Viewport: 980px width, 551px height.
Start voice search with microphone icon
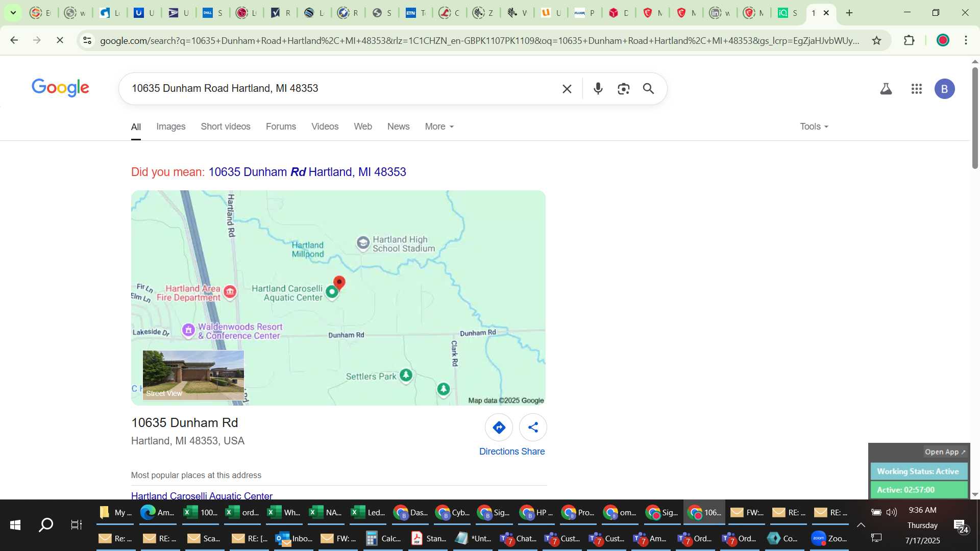[598, 89]
